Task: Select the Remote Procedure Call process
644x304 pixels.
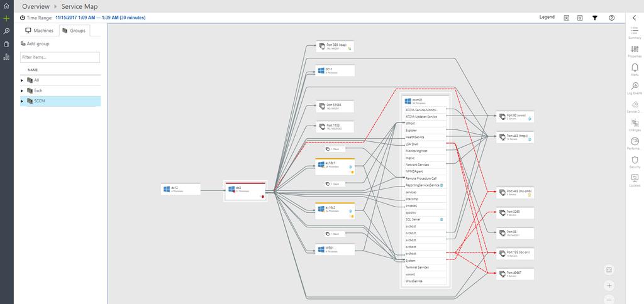Action: coord(426,178)
